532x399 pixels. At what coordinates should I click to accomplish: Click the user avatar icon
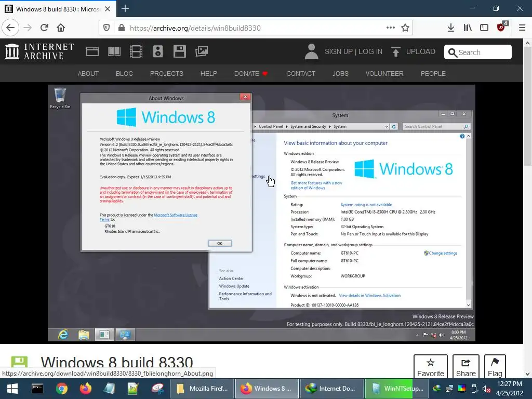pyautogui.click(x=312, y=51)
